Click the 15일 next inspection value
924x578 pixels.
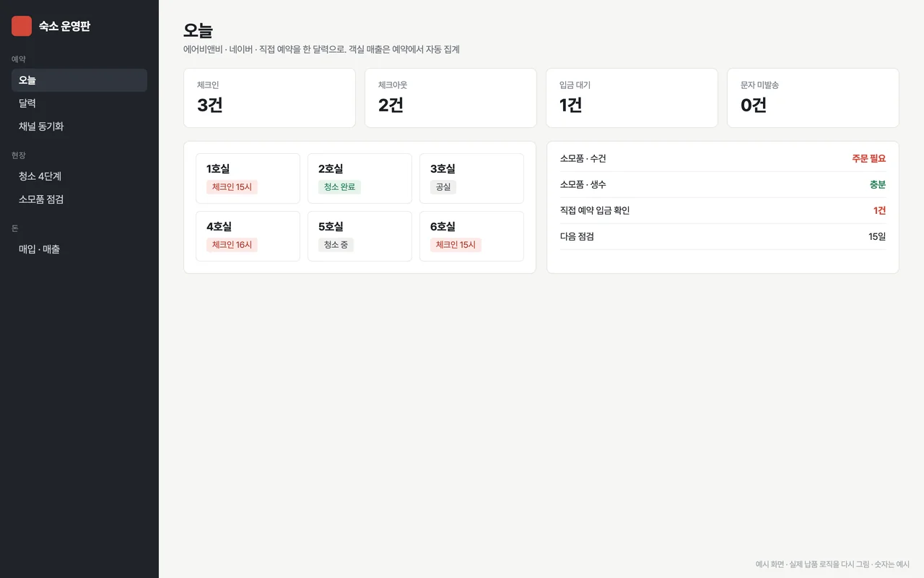pyautogui.click(x=877, y=236)
